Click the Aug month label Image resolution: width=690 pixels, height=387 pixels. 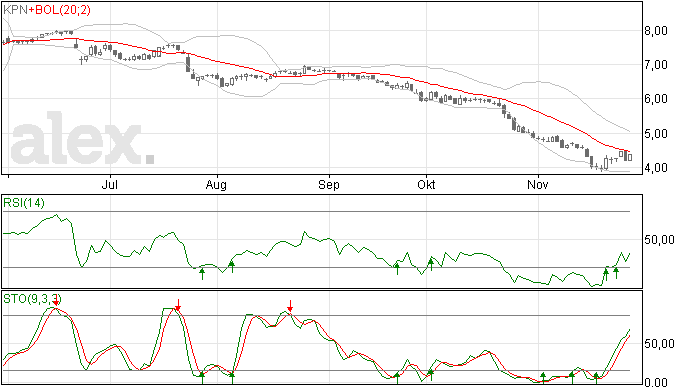(x=216, y=185)
